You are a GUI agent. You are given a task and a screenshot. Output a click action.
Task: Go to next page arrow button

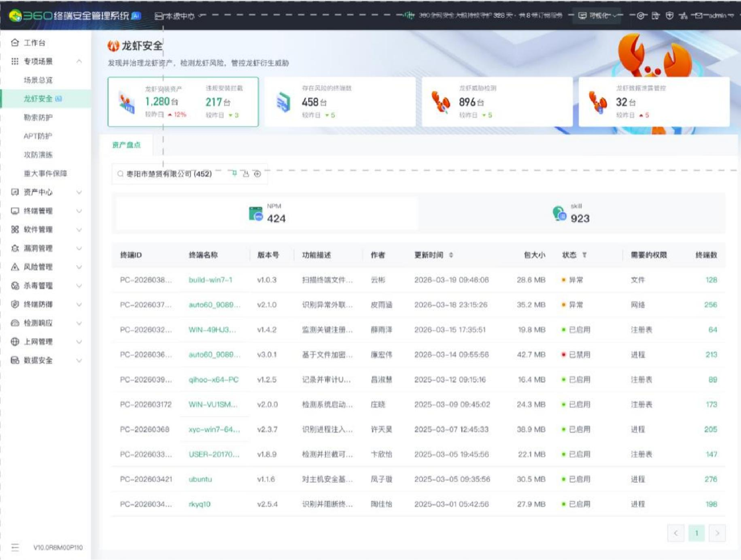point(717,533)
